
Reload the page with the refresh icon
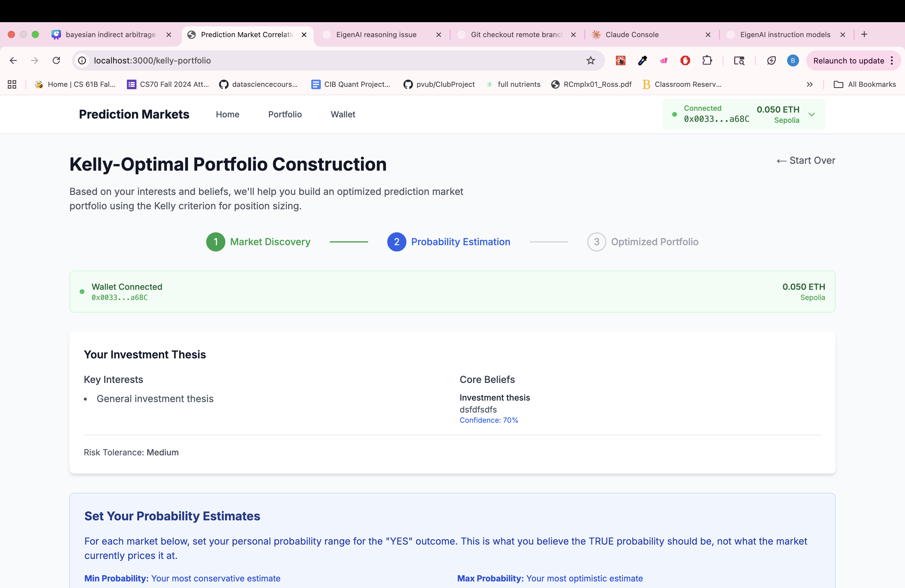(x=56, y=60)
